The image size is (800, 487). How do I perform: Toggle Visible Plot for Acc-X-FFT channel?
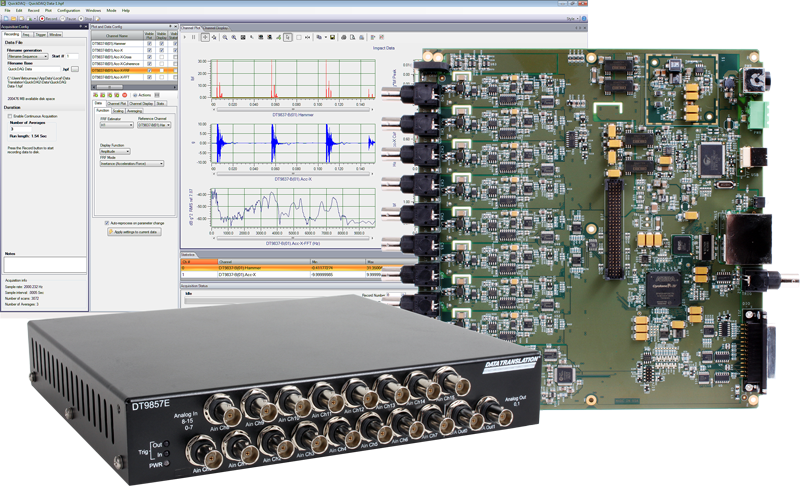[x=149, y=77]
